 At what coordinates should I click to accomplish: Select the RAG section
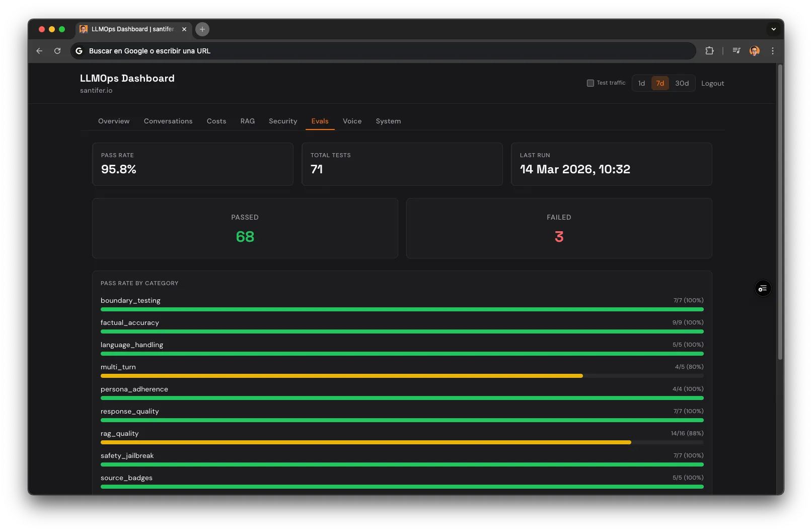248,121
